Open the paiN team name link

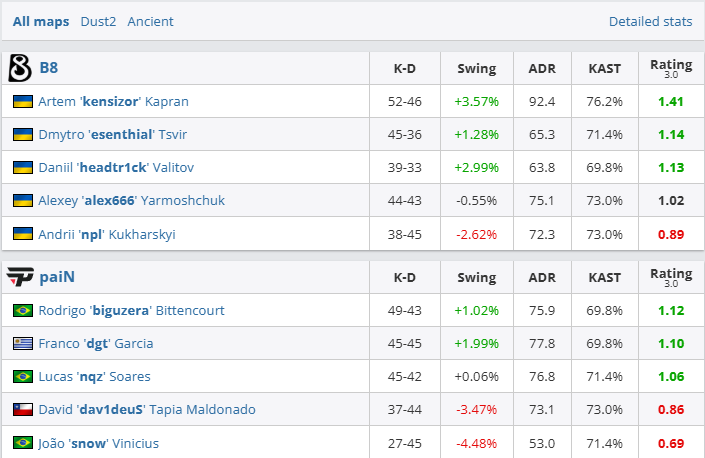56,277
